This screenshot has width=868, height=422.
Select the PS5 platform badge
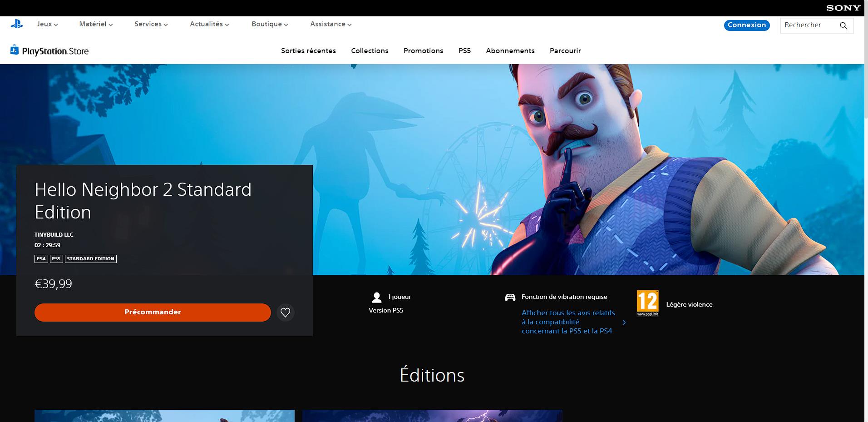pos(55,258)
